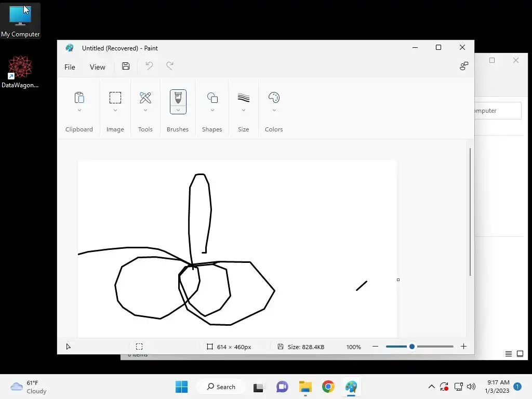Click the vertical scrollbar in Paint canvas area
Screen dimensions: 532x399
tap(470, 212)
